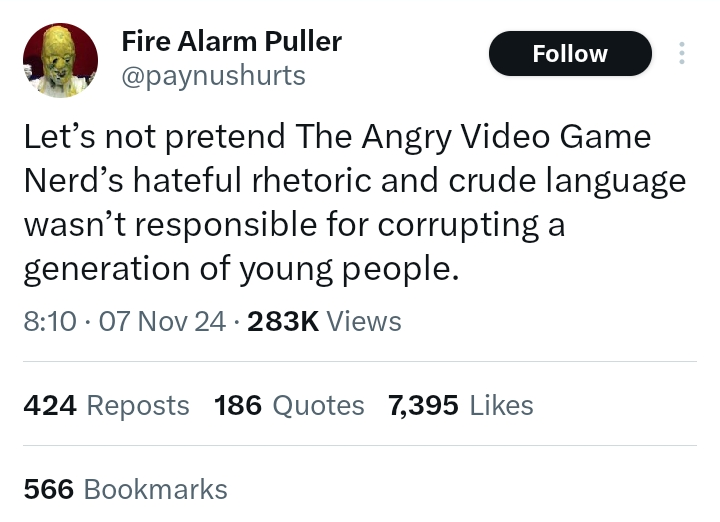Show the 424 Reposts list
Screen dimensions: 720x522
[106, 405]
